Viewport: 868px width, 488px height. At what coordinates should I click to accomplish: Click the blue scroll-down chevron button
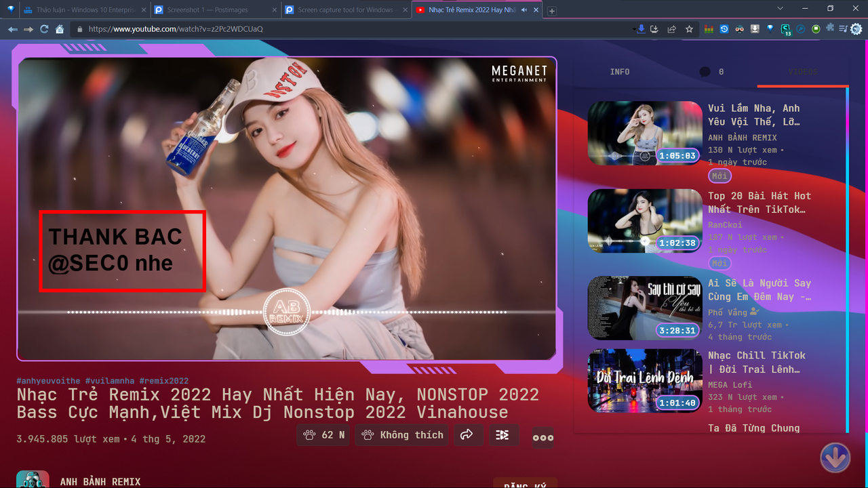835,458
